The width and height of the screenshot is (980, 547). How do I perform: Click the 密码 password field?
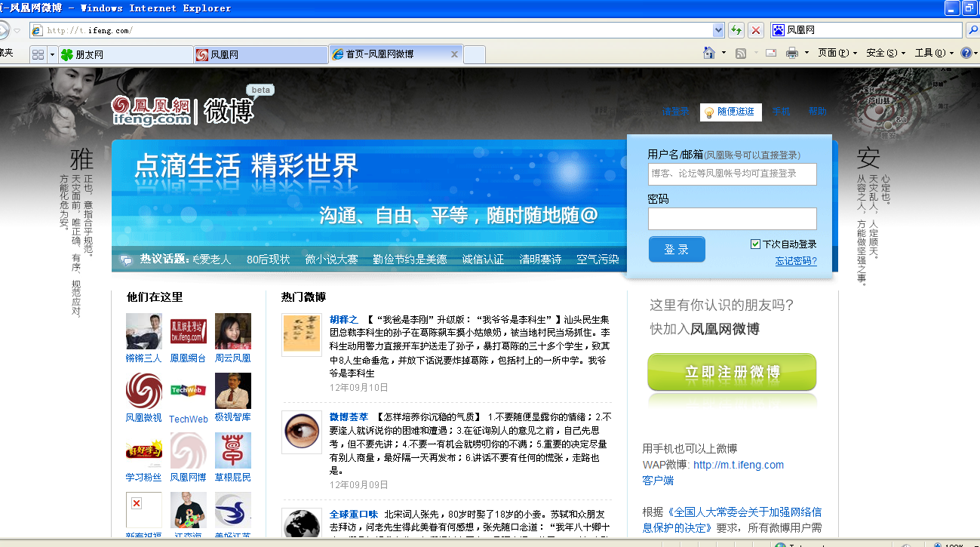(733, 219)
